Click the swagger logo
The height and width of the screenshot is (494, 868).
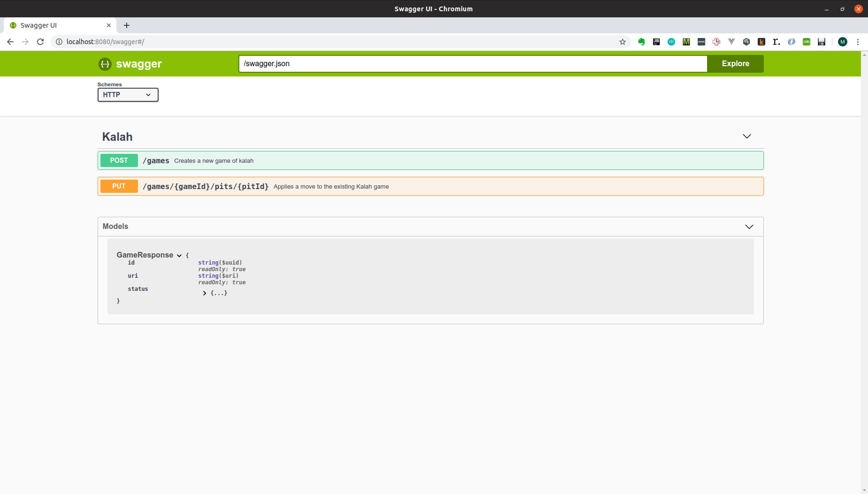[130, 64]
